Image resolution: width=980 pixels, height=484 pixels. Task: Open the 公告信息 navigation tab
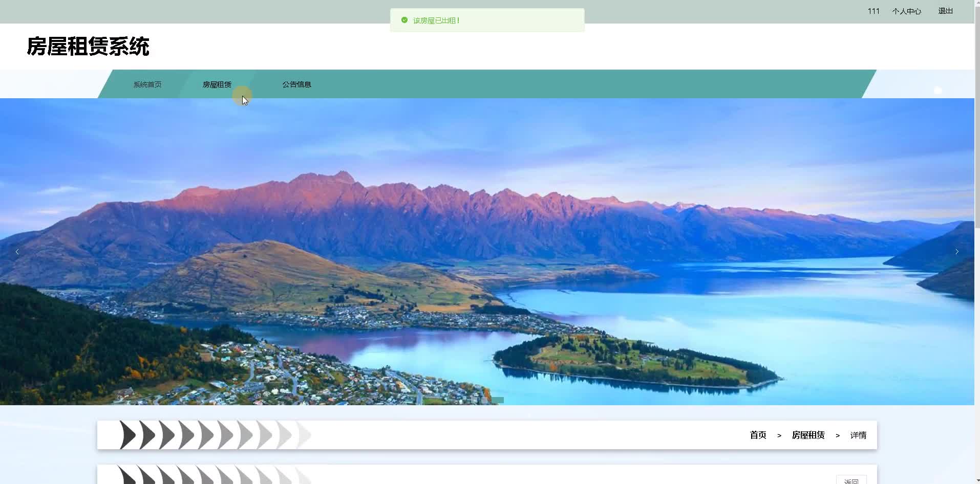[297, 84]
